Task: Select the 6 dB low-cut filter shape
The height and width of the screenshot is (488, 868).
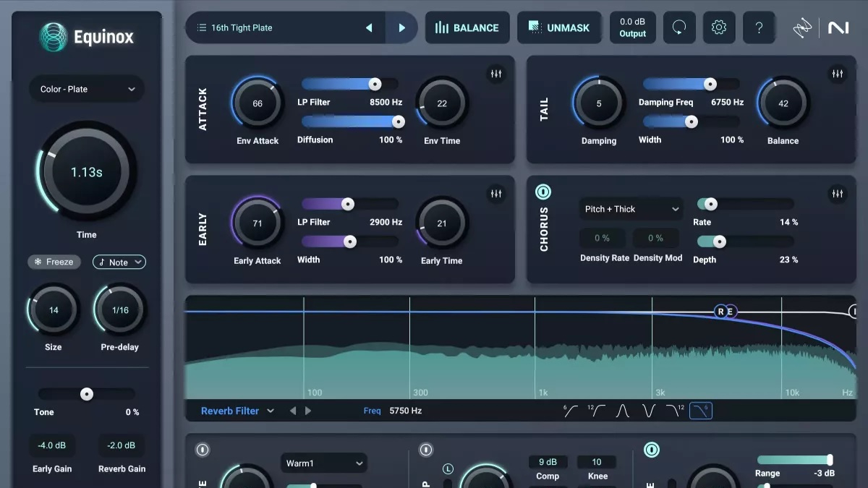Action: 571,411
